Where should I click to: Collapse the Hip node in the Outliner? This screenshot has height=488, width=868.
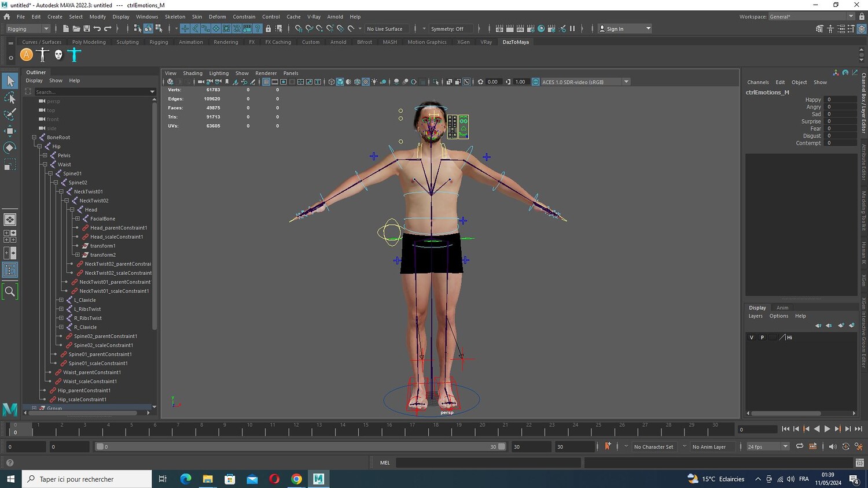39,146
